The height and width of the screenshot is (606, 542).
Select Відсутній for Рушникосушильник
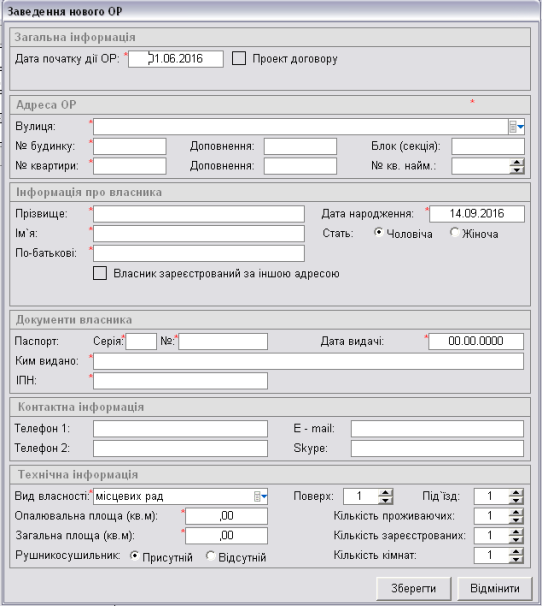click(x=211, y=556)
